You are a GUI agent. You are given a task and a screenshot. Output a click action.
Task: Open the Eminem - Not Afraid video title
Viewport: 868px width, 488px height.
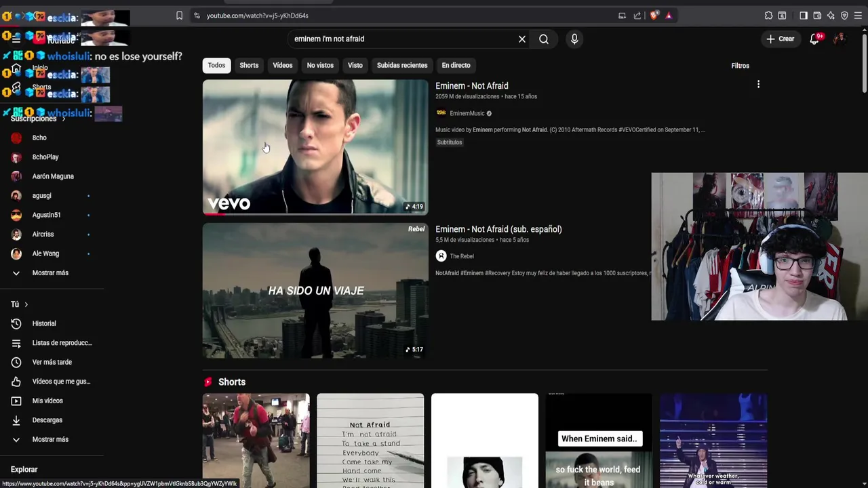pos(472,86)
